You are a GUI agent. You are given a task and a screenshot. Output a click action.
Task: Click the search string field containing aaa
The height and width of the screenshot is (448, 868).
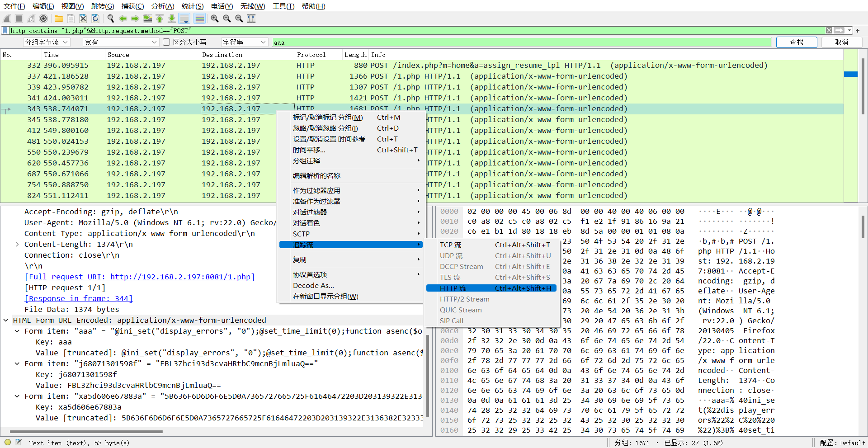521,42
